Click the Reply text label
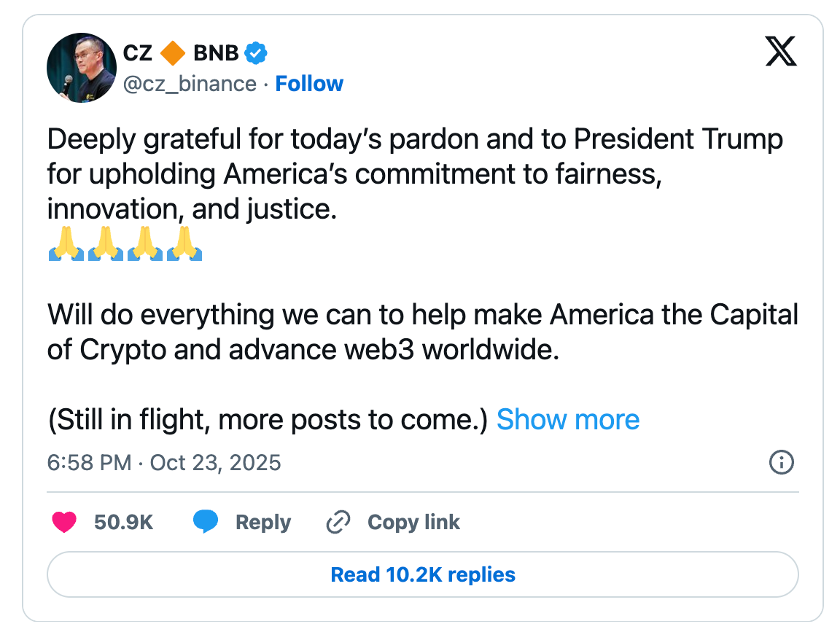This screenshot has height=640, width=840. (x=262, y=522)
